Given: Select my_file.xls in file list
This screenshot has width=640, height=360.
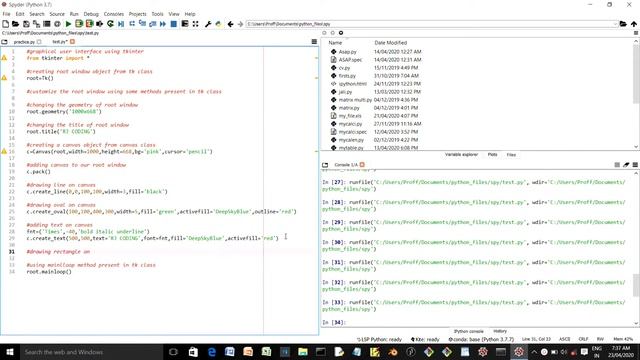Looking at the screenshot, I should (x=350, y=116).
